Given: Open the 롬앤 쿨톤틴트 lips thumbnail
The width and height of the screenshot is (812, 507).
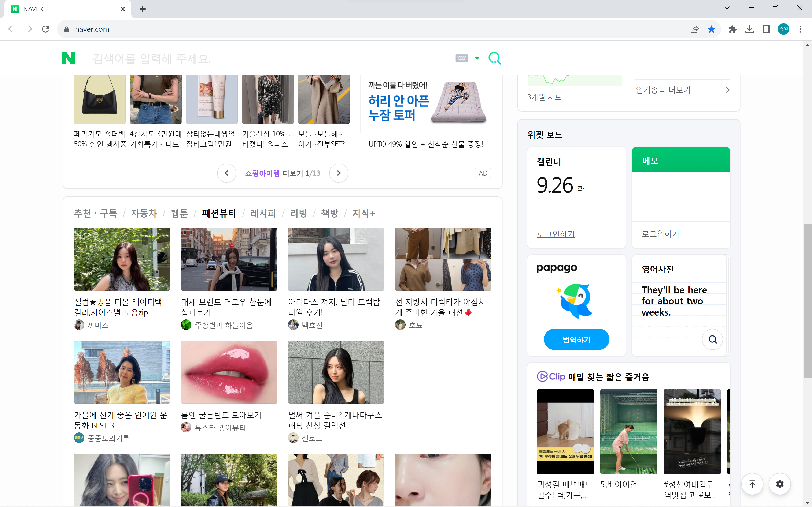Looking at the screenshot, I should coord(229,372).
